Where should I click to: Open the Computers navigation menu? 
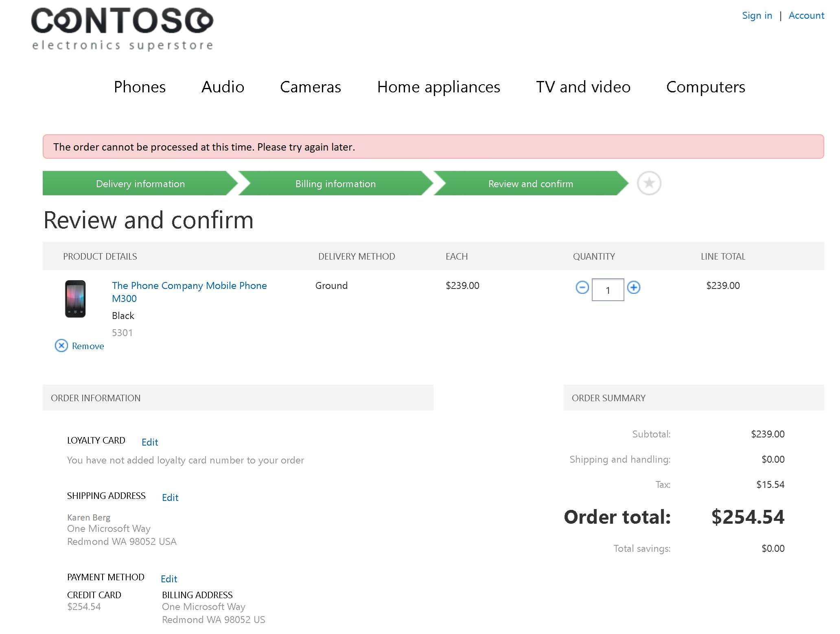click(x=705, y=87)
